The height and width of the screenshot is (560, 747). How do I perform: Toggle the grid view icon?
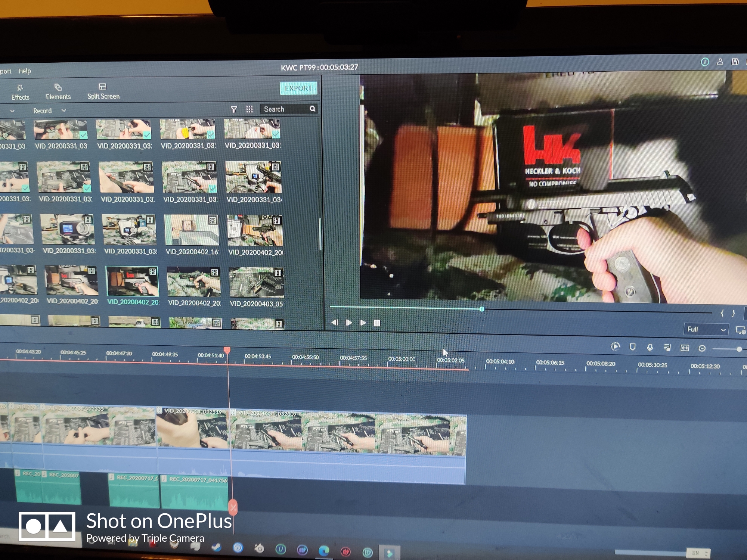[249, 109]
